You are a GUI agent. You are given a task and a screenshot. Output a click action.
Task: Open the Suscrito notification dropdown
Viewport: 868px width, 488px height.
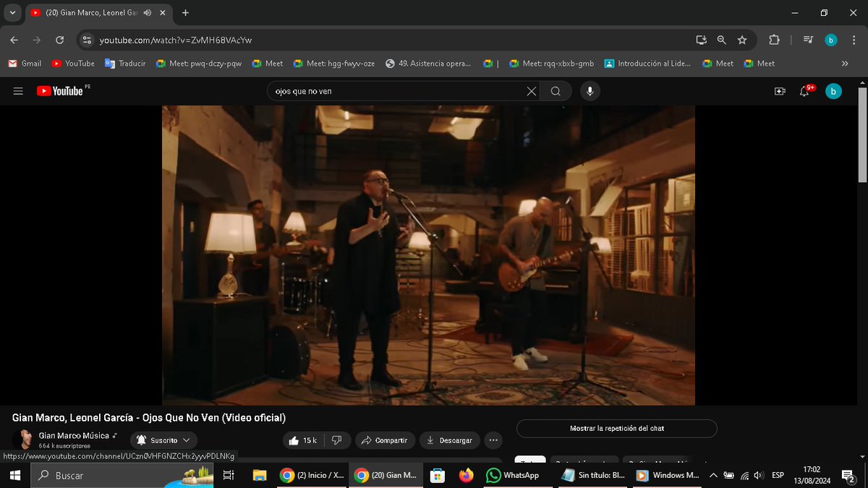click(x=163, y=440)
